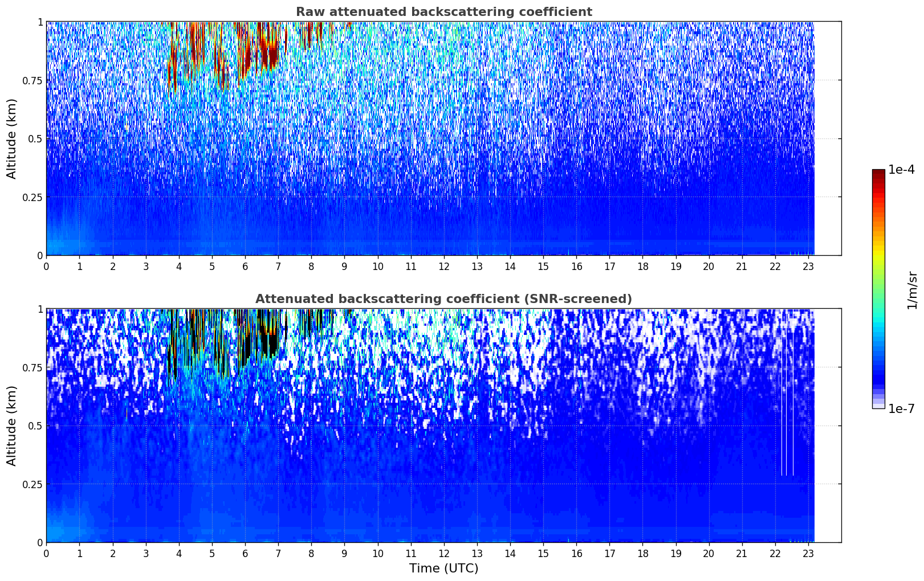Click the "19" time tick under the bottom plot
The width and height of the screenshot is (924, 581).
click(676, 553)
